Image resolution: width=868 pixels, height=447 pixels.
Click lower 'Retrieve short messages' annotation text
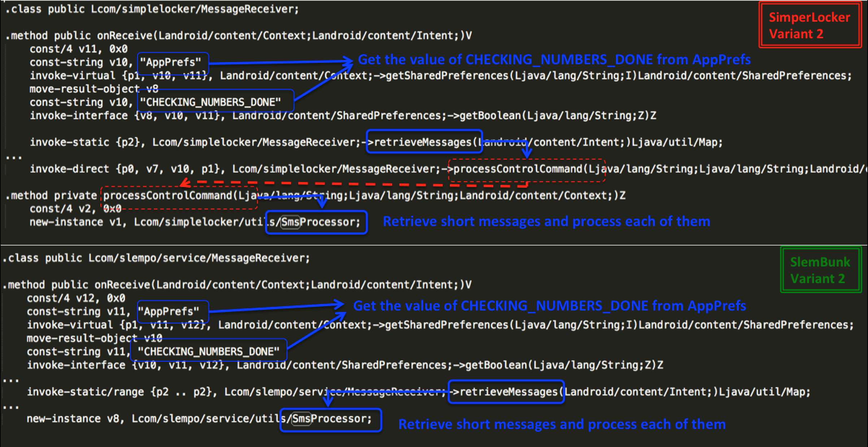tap(562, 424)
